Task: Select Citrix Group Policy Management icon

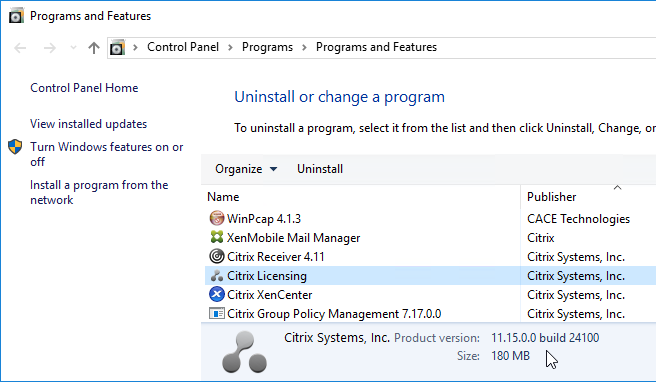Action: coord(216,313)
